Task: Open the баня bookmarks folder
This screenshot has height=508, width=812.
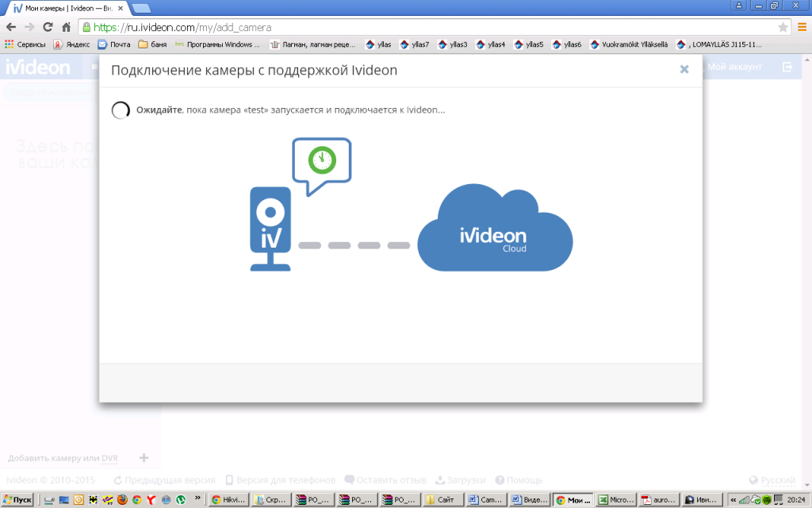Action: point(152,44)
